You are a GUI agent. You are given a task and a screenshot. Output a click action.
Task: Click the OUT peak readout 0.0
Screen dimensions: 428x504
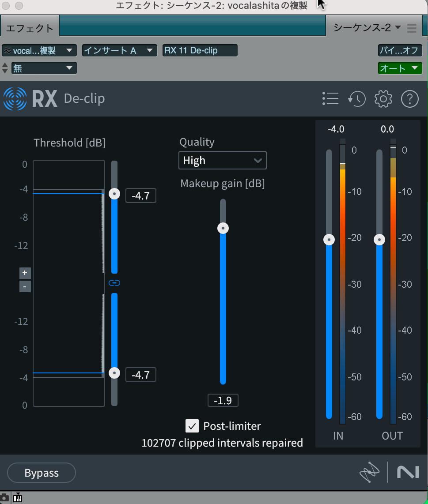(387, 129)
